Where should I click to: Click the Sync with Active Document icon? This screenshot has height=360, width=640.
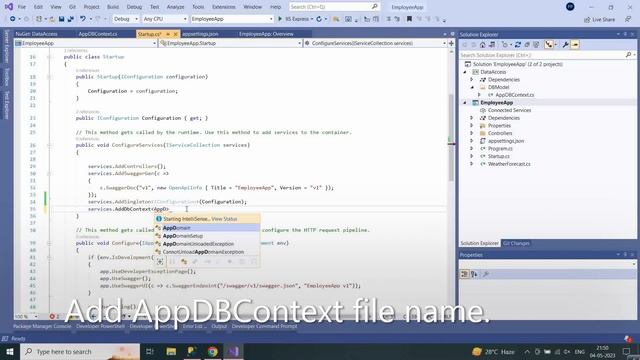click(492, 45)
